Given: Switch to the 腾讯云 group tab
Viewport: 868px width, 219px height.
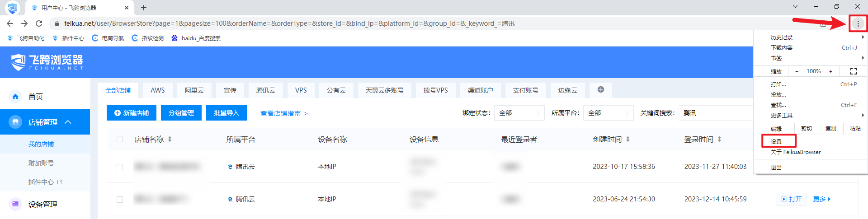Looking at the screenshot, I should [x=265, y=90].
